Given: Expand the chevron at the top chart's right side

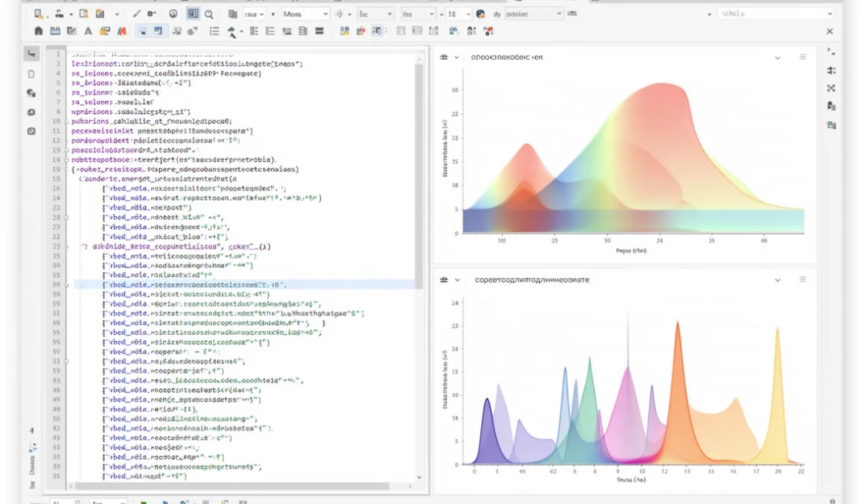Looking at the screenshot, I should (778, 57).
